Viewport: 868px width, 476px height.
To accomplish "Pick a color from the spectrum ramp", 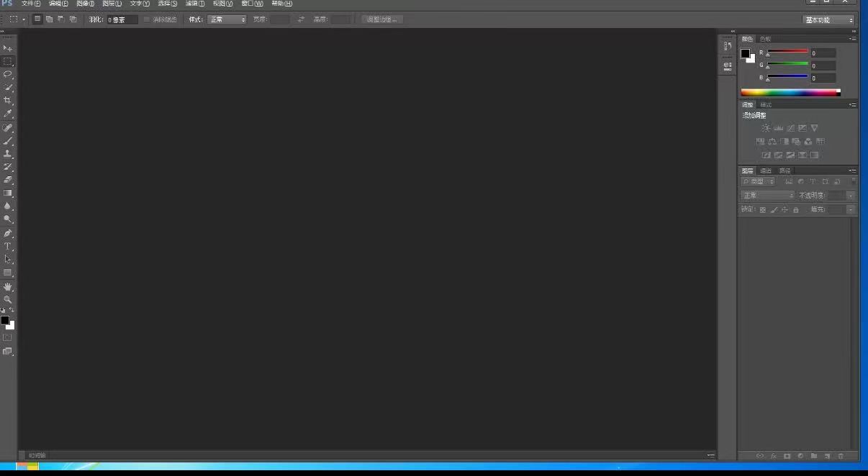I will coord(790,93).
